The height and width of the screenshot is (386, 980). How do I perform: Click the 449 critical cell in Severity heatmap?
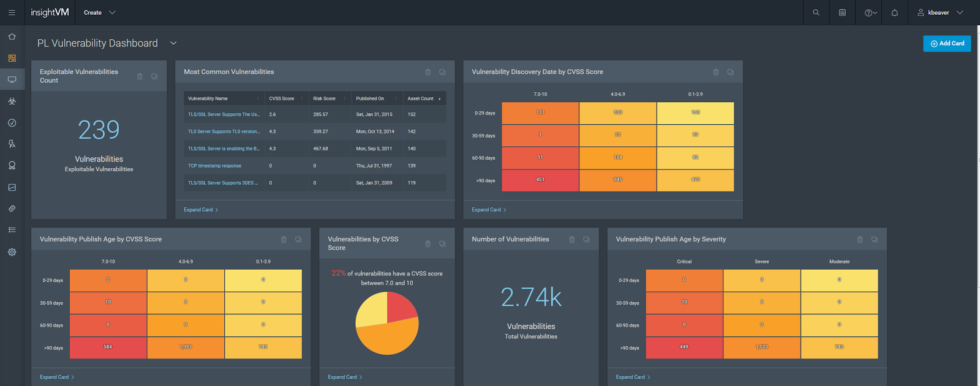tap(684, 347)
